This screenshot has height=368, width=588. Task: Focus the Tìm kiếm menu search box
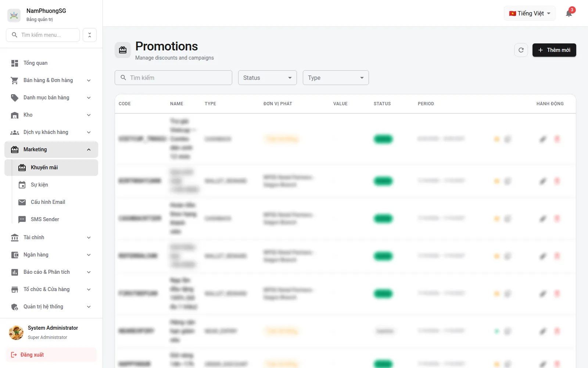(x=43, y=35)
